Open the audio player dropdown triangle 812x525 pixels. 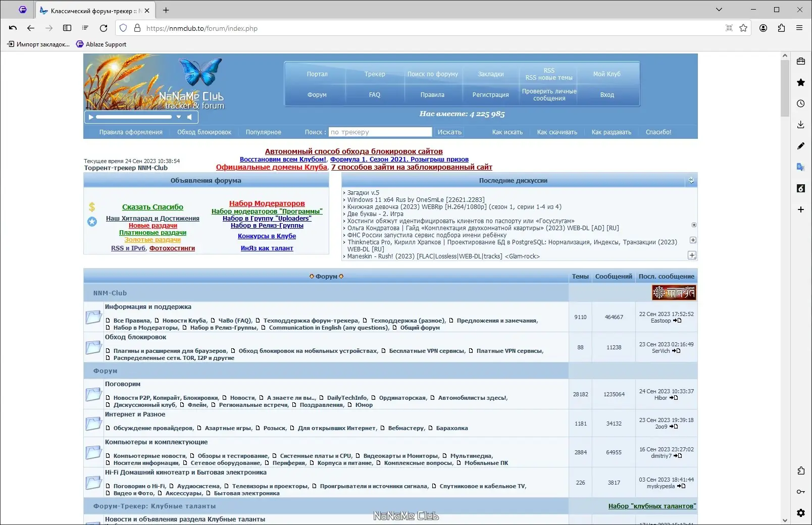[178, 117]
